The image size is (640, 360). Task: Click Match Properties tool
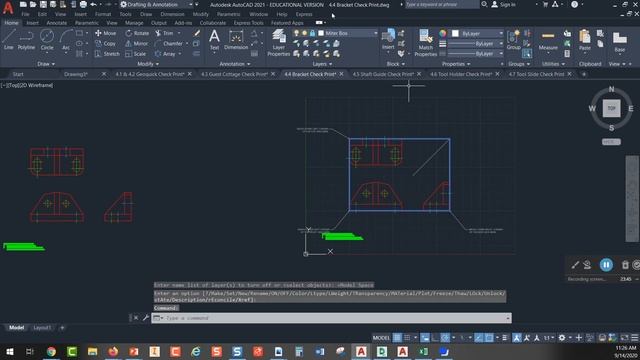coord(425,42)
